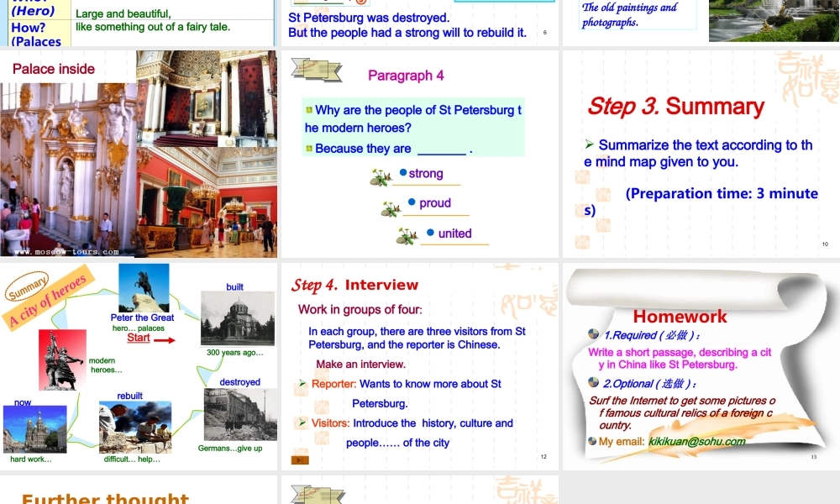The width and height of the screenshot is (840, 504).
Task: Click the globe bullet beside "My email:"
Action: pos(592,441)
